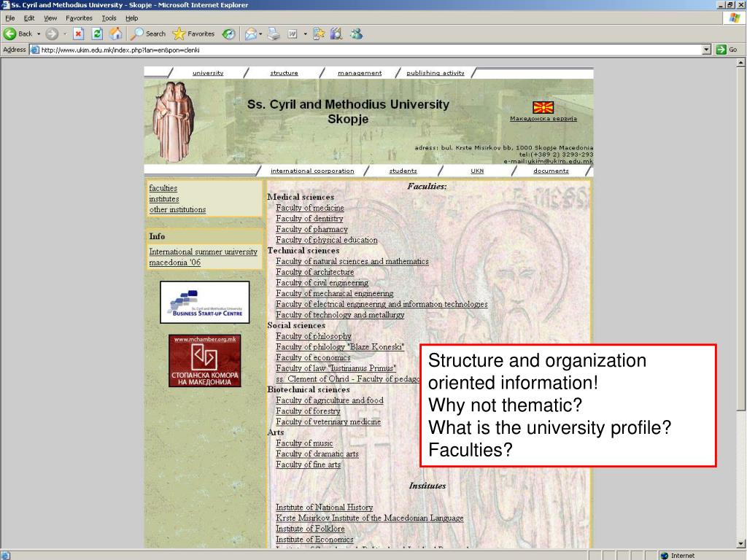Expand the Back button history dropdown arrow

coord(39,34)
